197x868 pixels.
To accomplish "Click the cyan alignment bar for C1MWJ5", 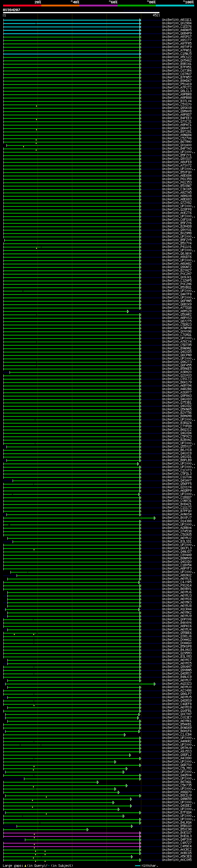I will pos(72,54).
